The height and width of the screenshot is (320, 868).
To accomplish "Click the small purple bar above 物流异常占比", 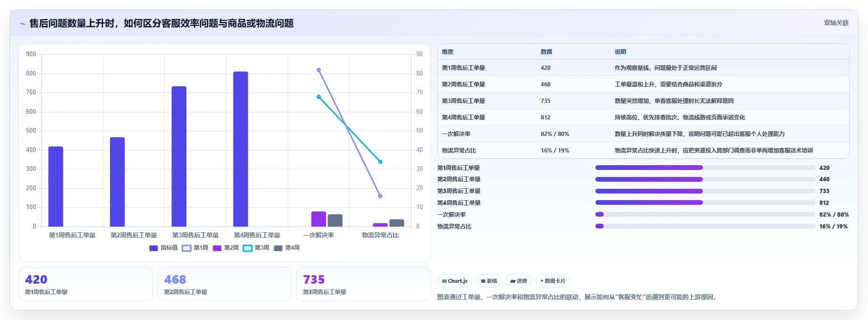I will point(380,225).
